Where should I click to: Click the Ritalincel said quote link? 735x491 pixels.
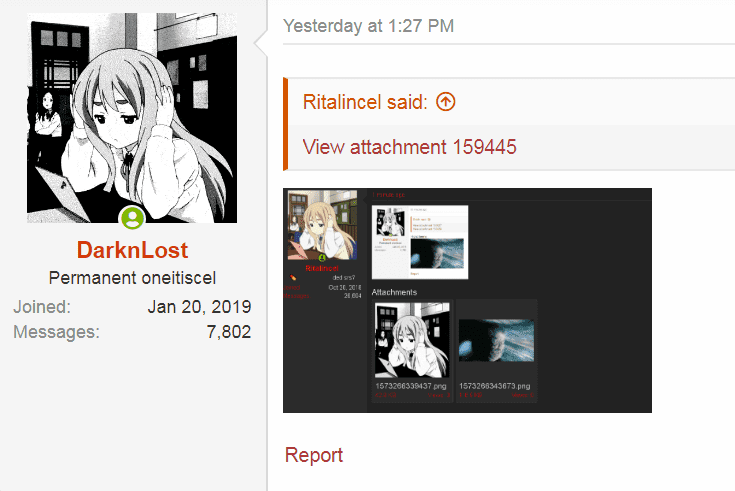[365, 102]
